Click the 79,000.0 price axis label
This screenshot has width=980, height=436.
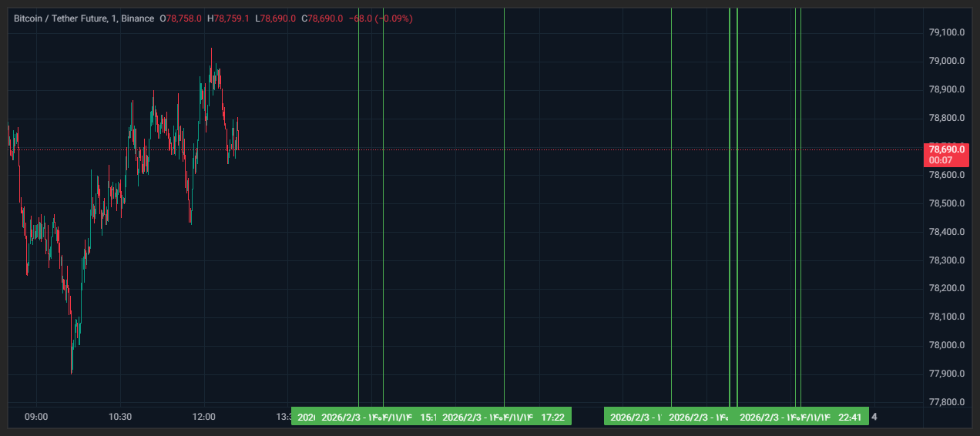[x=947, y=61]
